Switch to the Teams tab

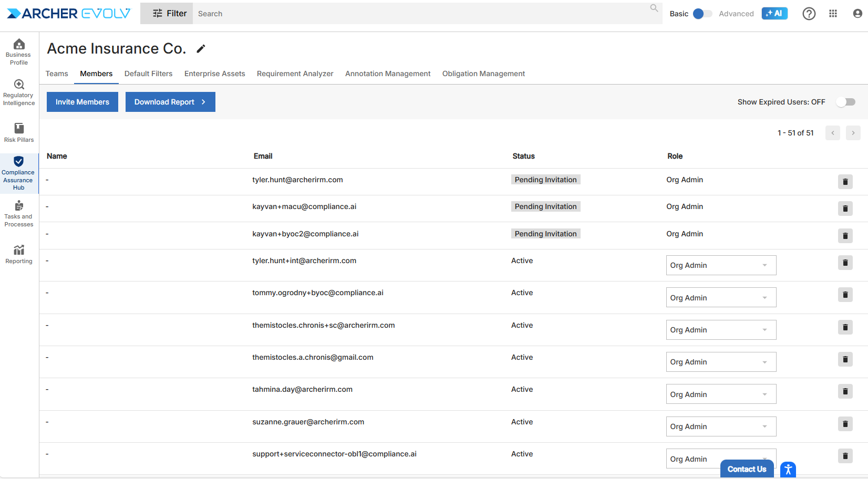pyautogui.click(x=57, y=74)
